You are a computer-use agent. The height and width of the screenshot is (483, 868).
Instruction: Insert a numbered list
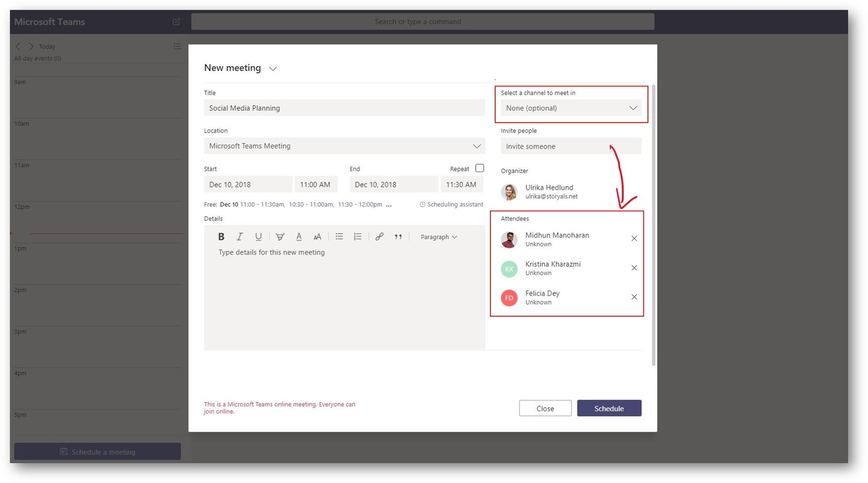358,237
